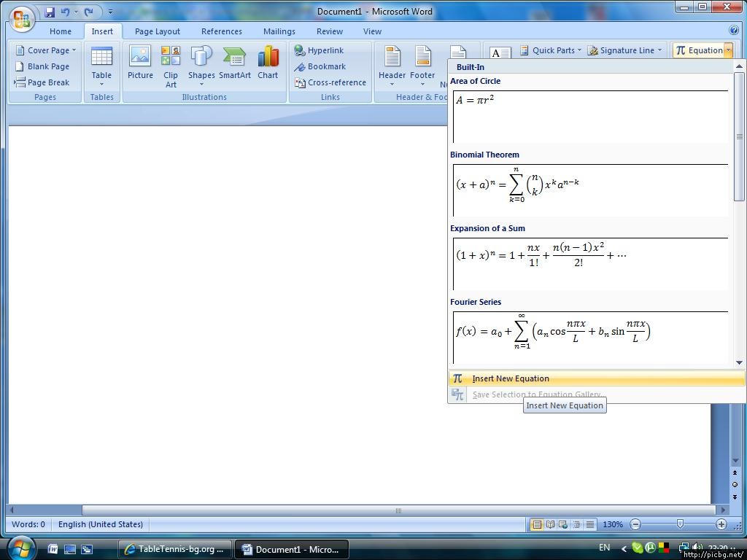This screenshot has height=560, width=747.
Task: Expand the Cover Page gallery
Action: click(x=46, y=50)
